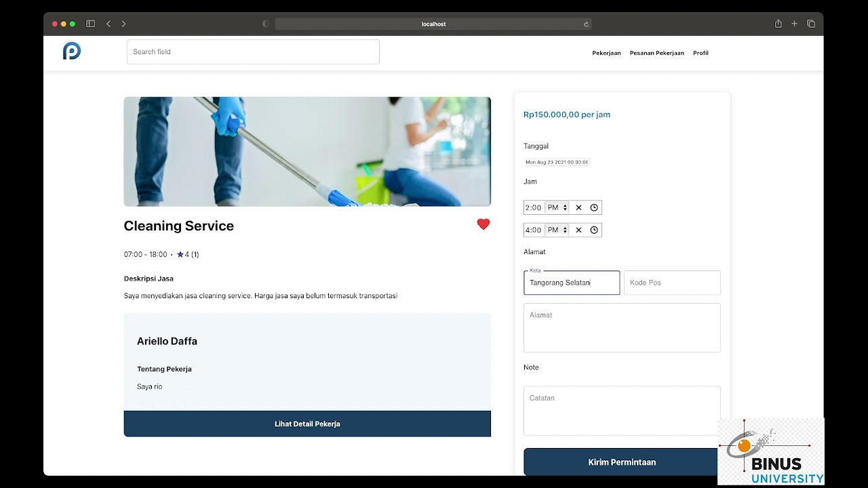Focus the Search field
Viewport: 868px width, 488px height.
(253, 52)
